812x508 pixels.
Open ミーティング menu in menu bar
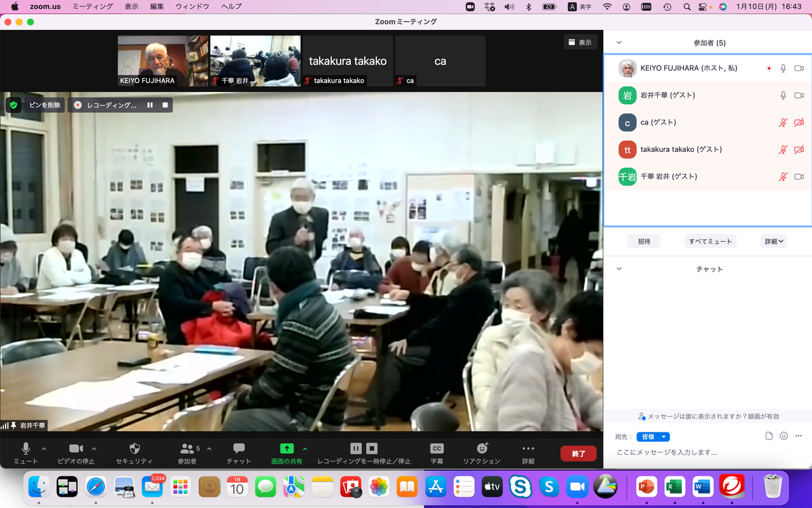coord(93,6)
